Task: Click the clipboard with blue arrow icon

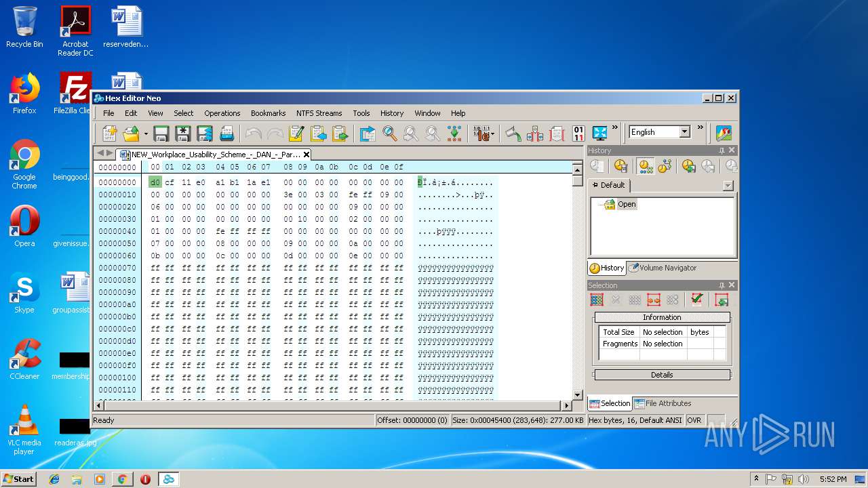Action: point(318,133)
